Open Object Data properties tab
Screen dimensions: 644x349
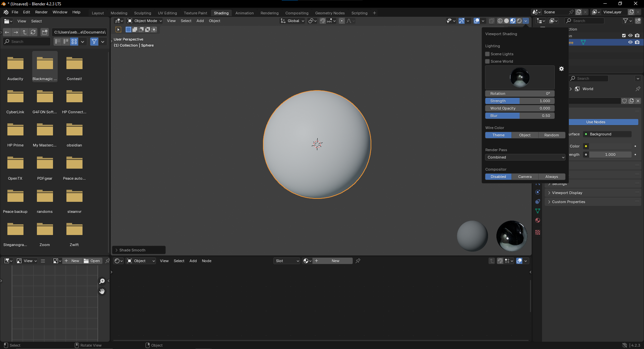click(537, 211)
